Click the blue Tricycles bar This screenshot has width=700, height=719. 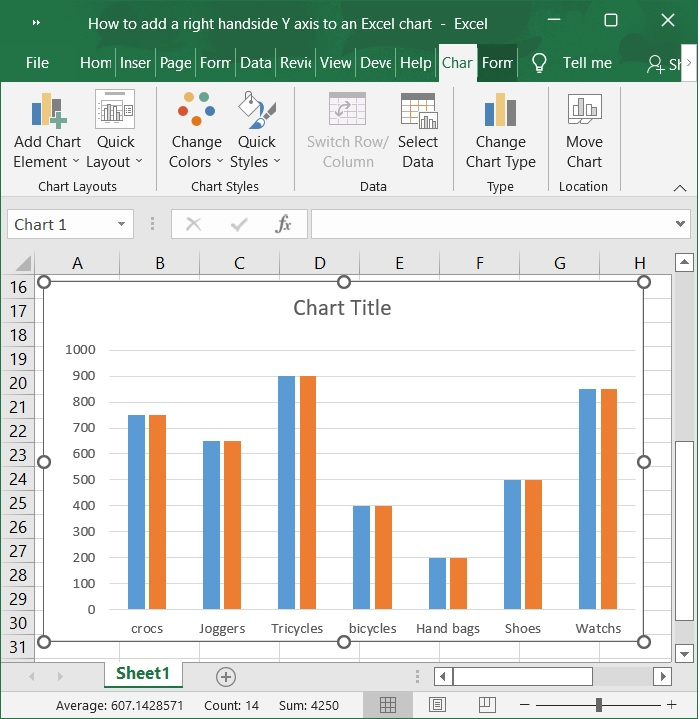[x=287, y=492]
